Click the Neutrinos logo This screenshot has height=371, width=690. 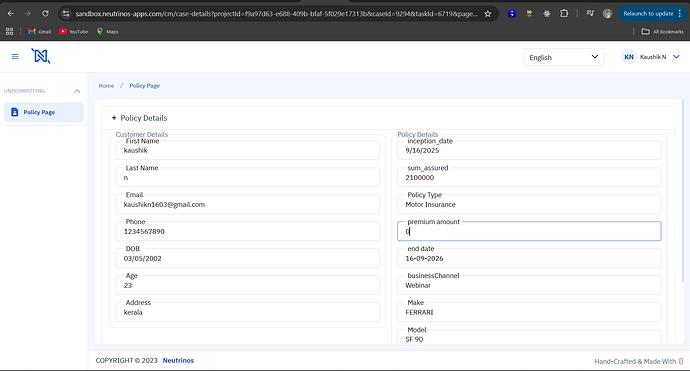(x=40, y=56)
